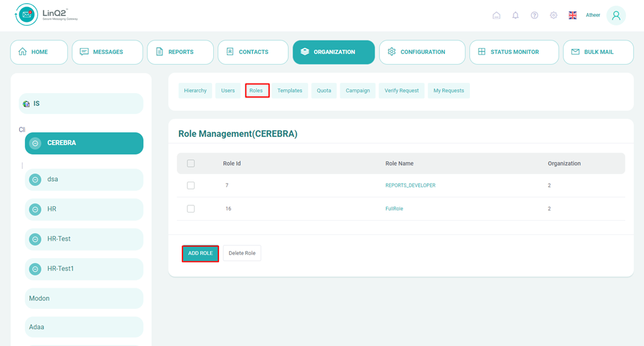Viewport: 644px width, 346px height.
Task: Select the HR-Test1 organization
Action: click(84, 269)
